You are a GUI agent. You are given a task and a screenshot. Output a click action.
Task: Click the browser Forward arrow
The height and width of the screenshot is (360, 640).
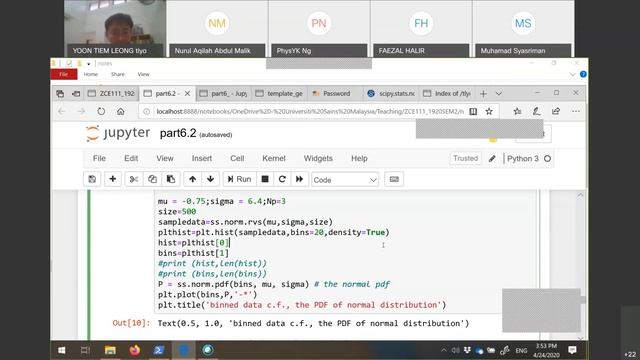[x=81, y=111]
